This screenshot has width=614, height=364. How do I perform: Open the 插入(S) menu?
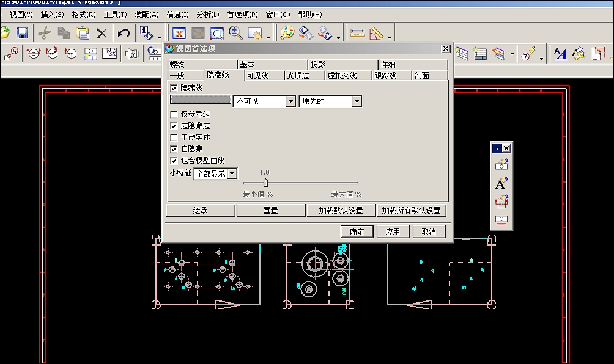52,15
